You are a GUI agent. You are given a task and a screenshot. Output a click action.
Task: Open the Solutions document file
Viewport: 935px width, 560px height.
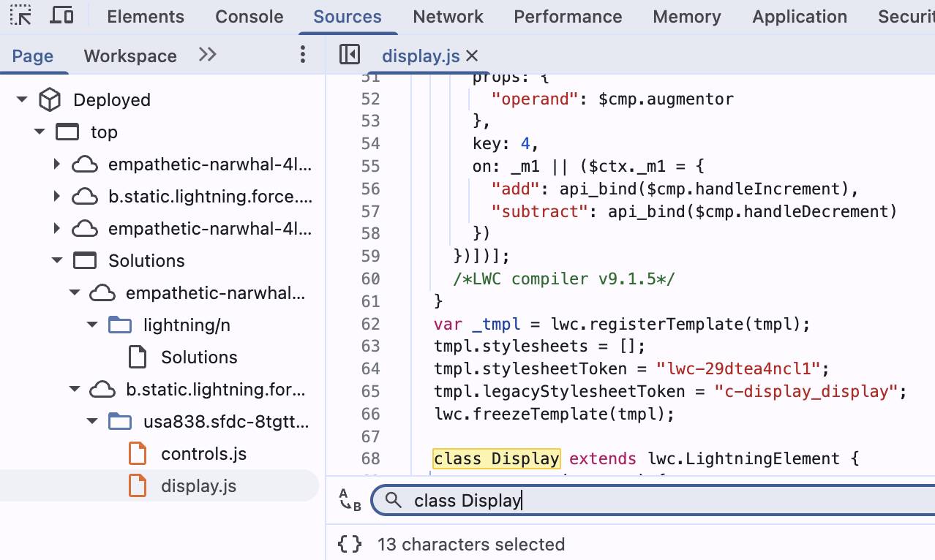[199, 357]
